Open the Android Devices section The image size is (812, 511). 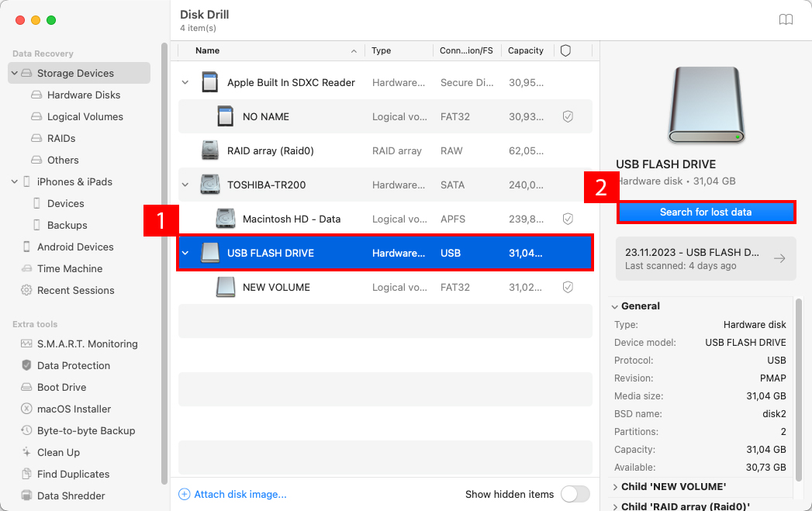[x=75, y=247]
